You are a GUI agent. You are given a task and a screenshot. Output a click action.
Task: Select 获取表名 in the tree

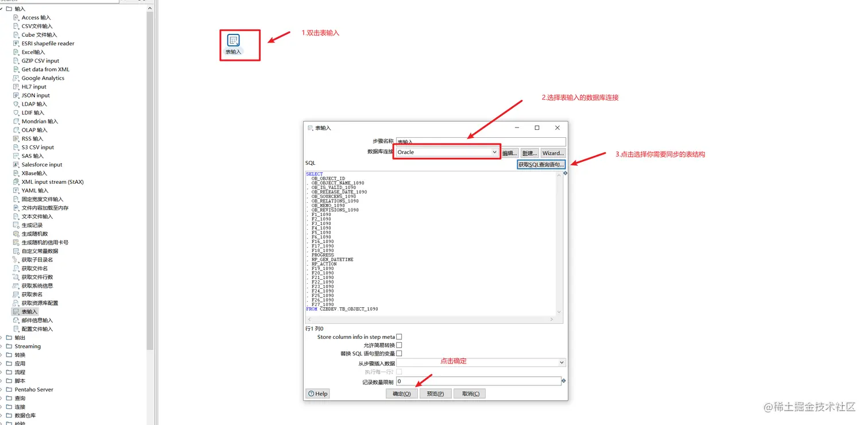pos(32,294)
